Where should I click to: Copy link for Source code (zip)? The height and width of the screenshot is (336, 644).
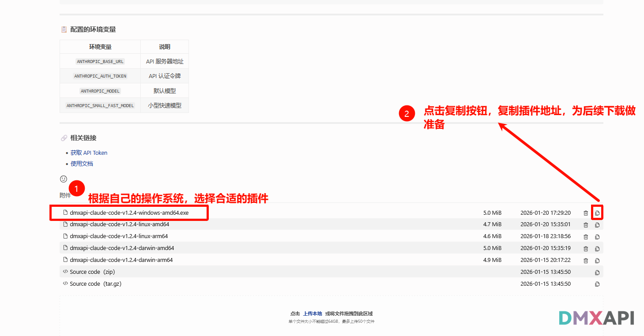597,273
